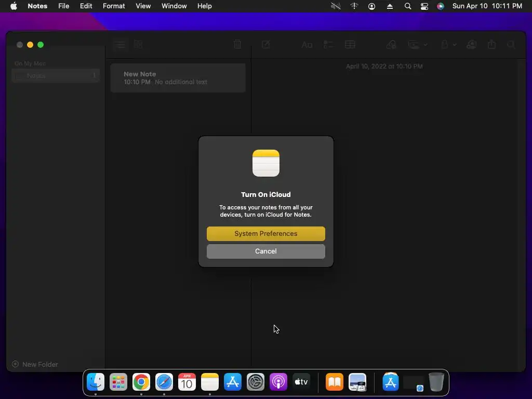Open the Apple menu

tap(14, 6)
